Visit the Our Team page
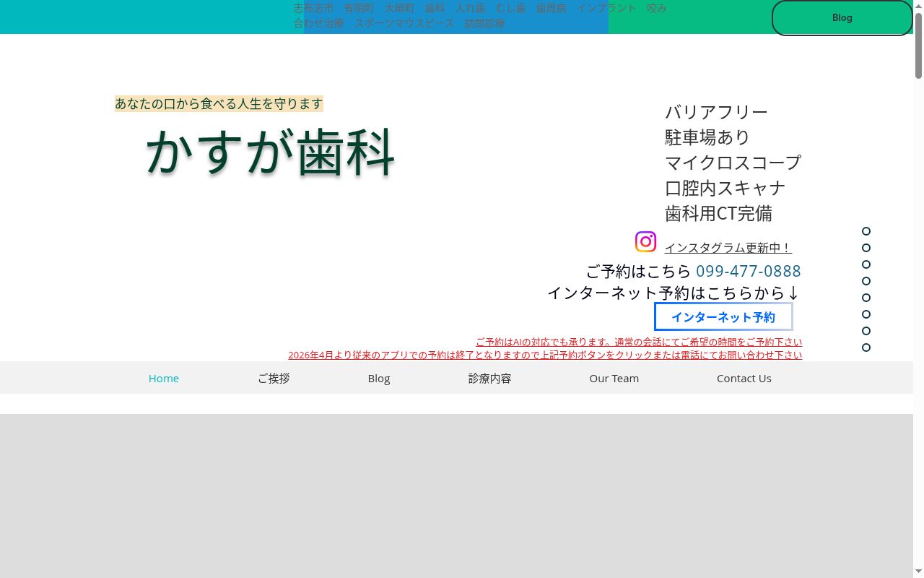The height and width of the screenshot is (578, 924). (614, 378)
